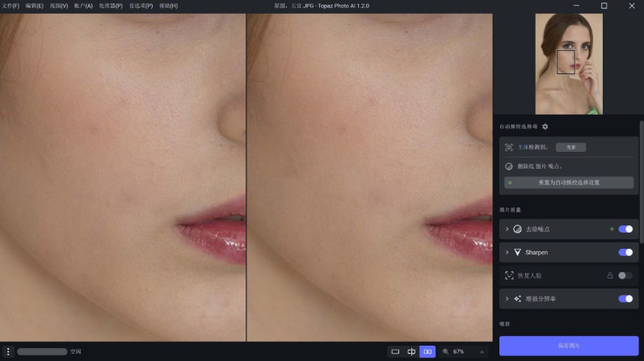The image size is (644, 361).
Task: Open the 帐户(A) menu
Action: pos(83,6)
